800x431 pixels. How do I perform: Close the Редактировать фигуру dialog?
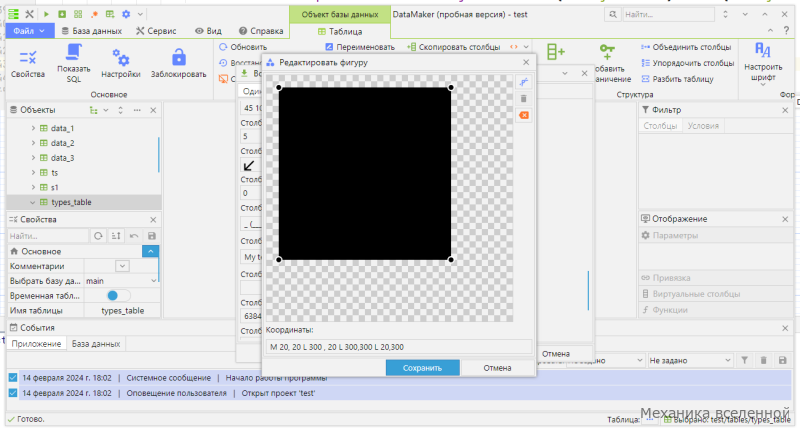click(x=526, y=62)
